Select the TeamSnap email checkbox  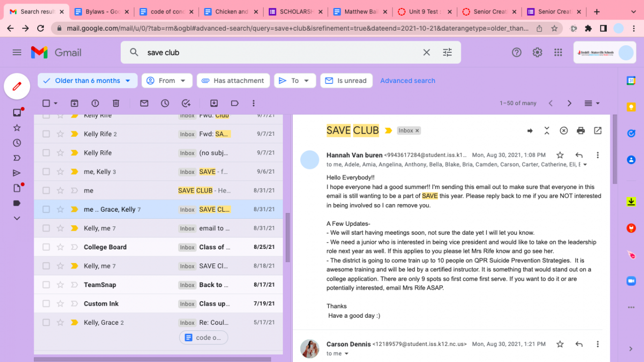coord(46,285)
